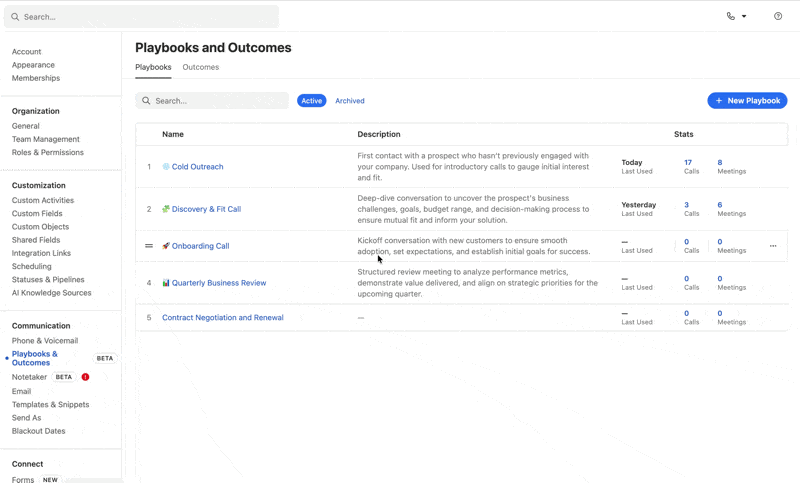Open Blackout Dates
Viewport: 800px width, 483px height.
coord(39,431)
